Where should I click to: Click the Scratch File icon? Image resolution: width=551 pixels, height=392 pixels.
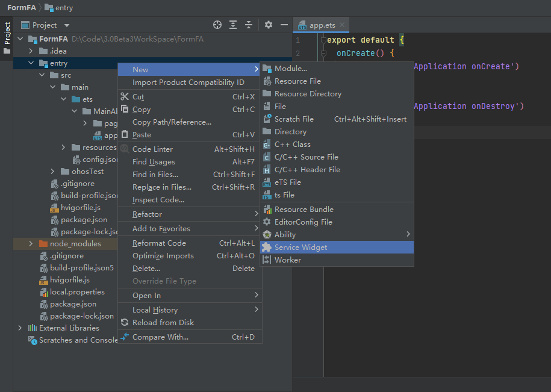coord(267,119)
